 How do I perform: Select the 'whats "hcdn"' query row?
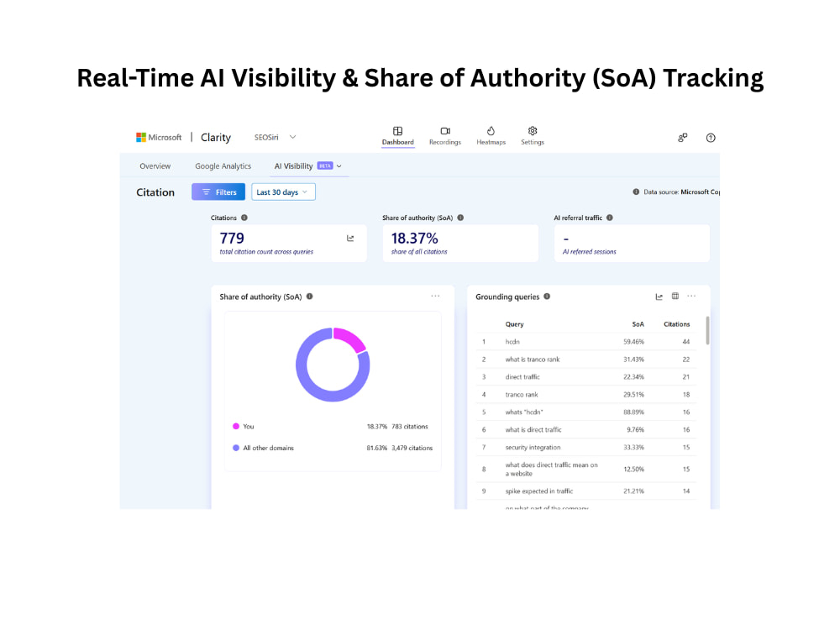pyautogui.click(x=585, y=412)
